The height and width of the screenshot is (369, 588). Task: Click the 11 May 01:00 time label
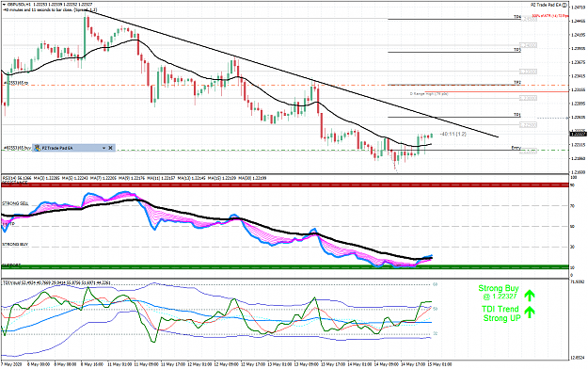(x=119, y=364)
